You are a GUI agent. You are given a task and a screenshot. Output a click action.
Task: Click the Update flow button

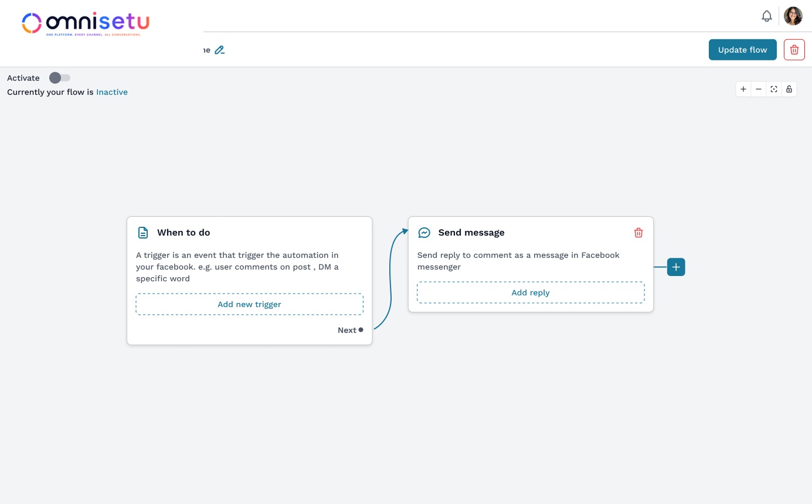point(742,50)
